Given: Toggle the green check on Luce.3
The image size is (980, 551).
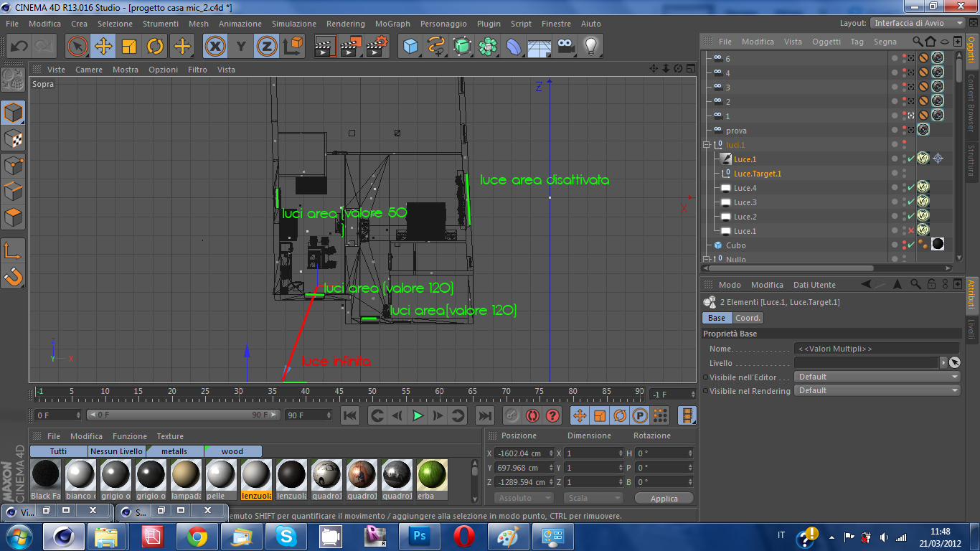Looking at the screenshot, I should click(x=911, y=202).
